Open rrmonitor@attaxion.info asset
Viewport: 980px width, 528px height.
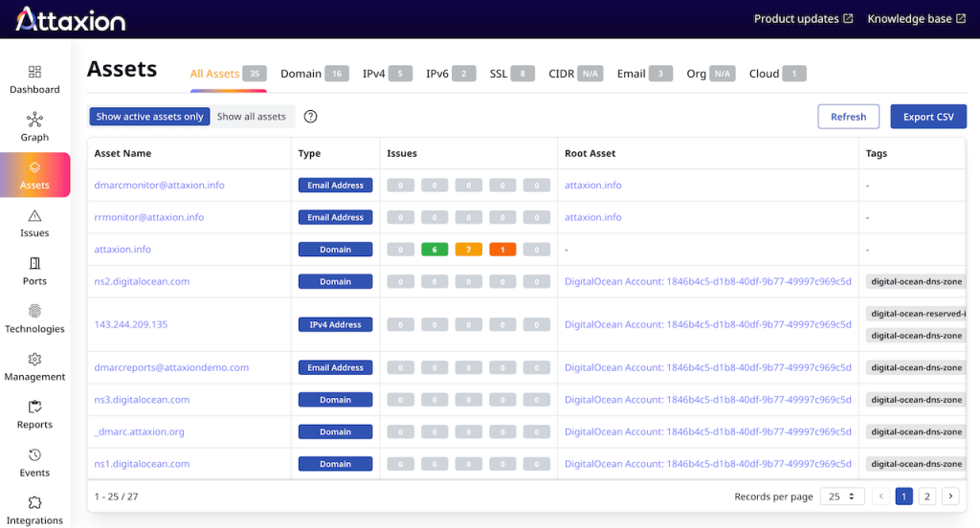(148, 217)
